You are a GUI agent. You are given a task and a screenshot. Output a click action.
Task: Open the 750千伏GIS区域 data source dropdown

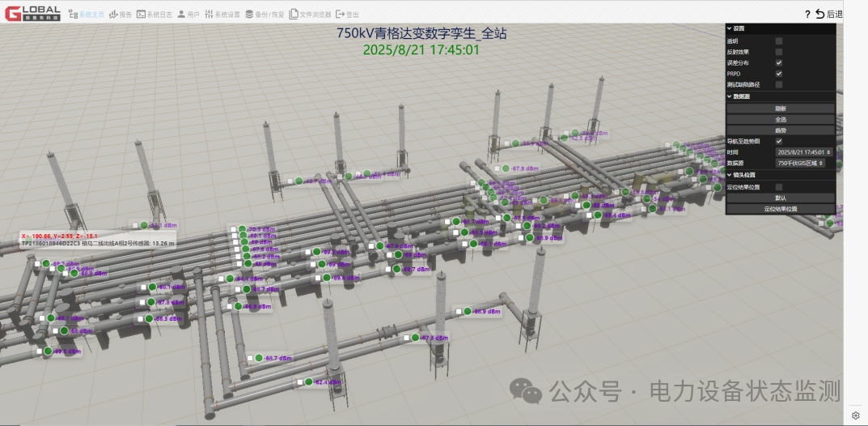pyautogui.click(x=801, y=163)
